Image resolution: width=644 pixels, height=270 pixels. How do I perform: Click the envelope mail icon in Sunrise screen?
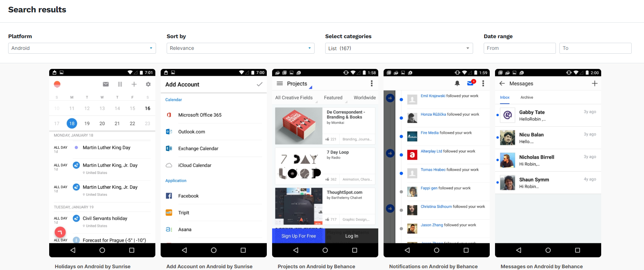[x=106, y=84]
